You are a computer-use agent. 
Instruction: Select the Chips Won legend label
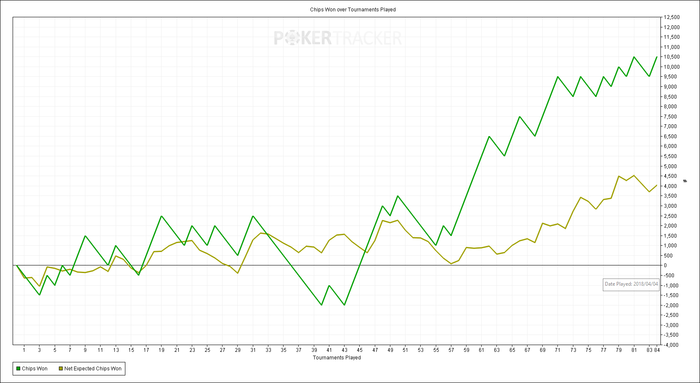pos(35,369)
